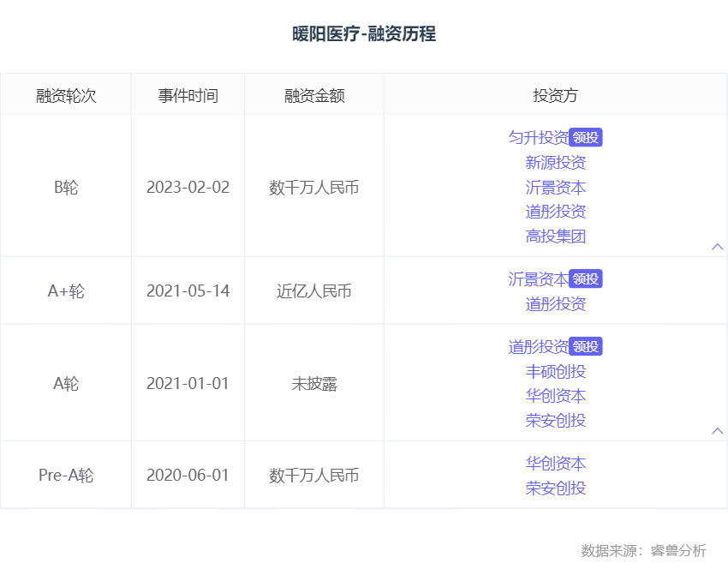Click the date 2020-06-01
The width and height of the screenshot is (728, 587).
[188, 475]
